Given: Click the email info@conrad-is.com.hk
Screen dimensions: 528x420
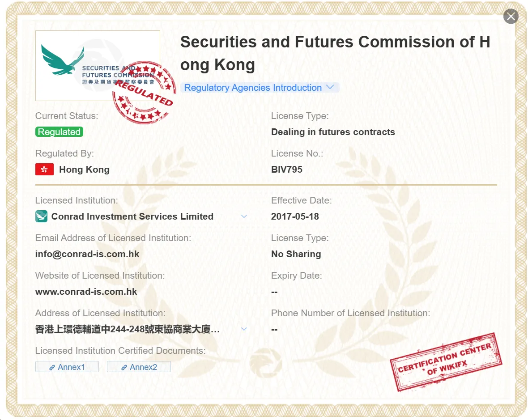Looking at the screenshot, I should (87, 254).
